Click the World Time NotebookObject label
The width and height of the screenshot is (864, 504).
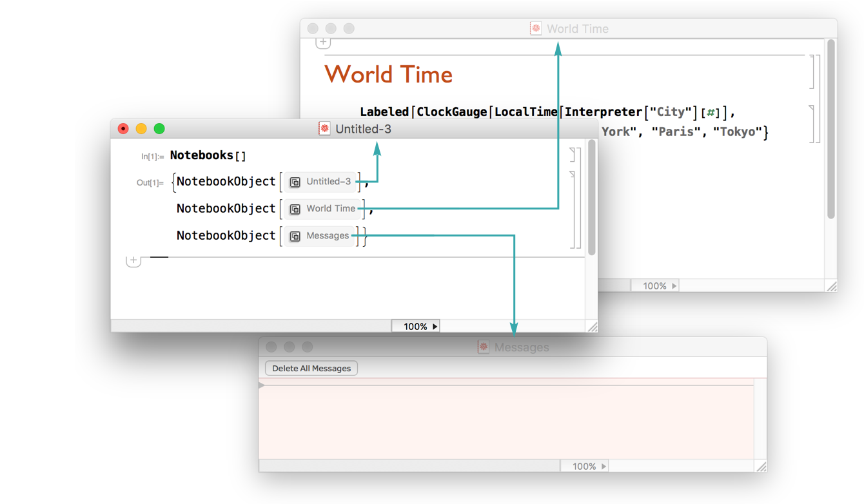click(331, 209)
